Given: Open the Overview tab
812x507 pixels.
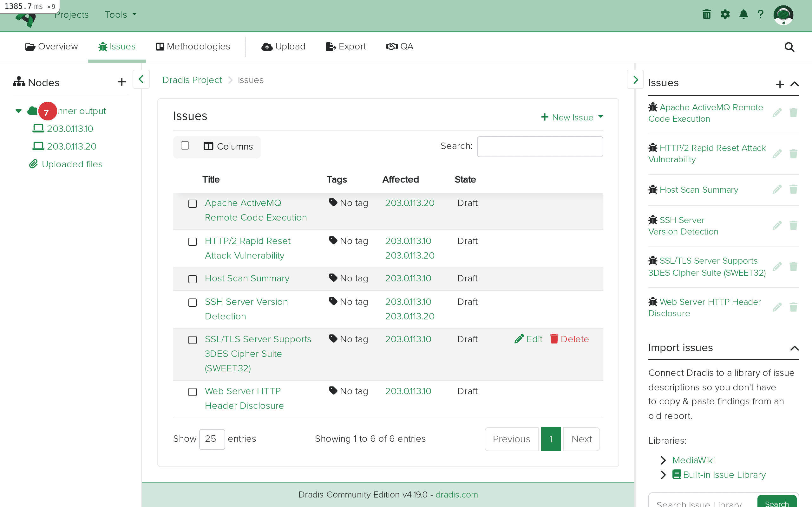Looking at the screenshot, I should [51, 47].
